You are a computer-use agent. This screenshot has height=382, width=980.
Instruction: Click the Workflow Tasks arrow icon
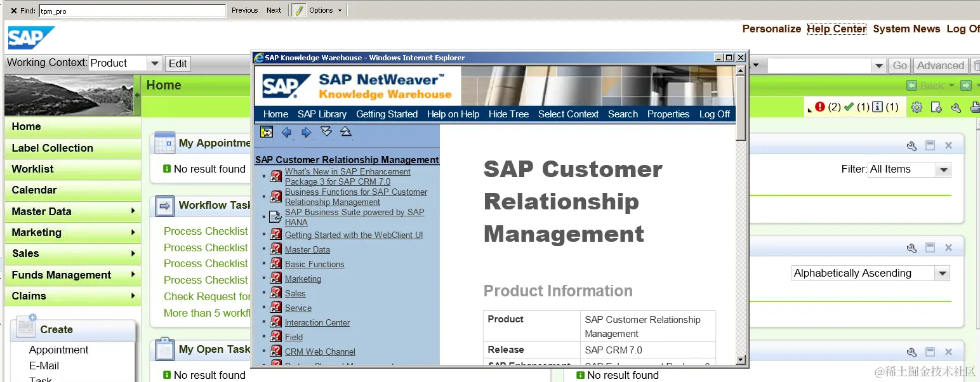(164, 206)
